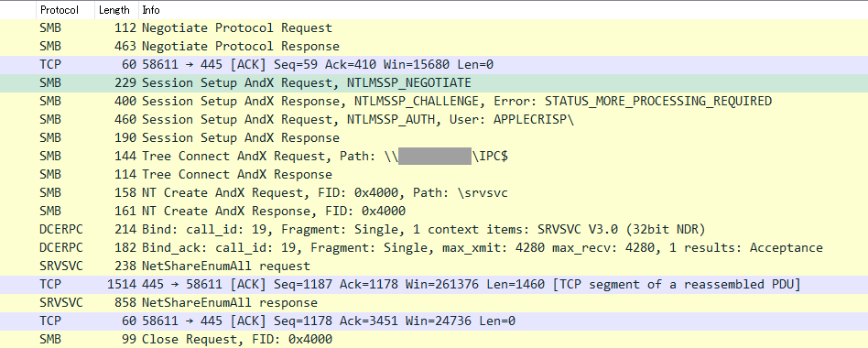
Task: Select the Tree Connect AndX Request IPC$ row
Action: coord(434,156)
